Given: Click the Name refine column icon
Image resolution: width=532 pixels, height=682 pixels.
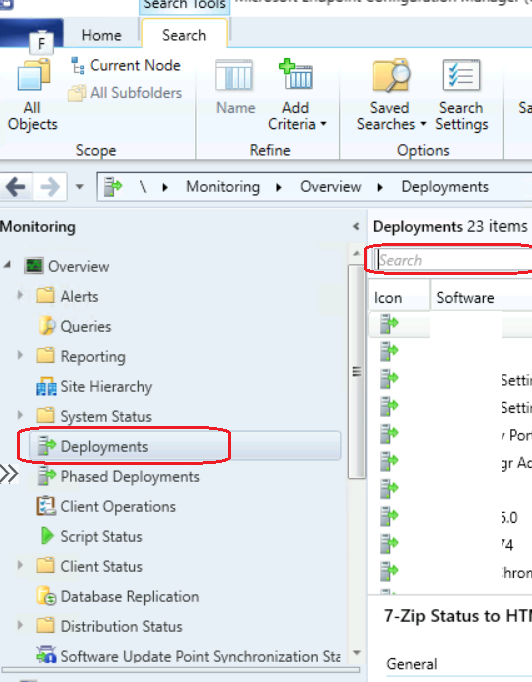Looking at the screenshot, I should [x=234, y=75].
